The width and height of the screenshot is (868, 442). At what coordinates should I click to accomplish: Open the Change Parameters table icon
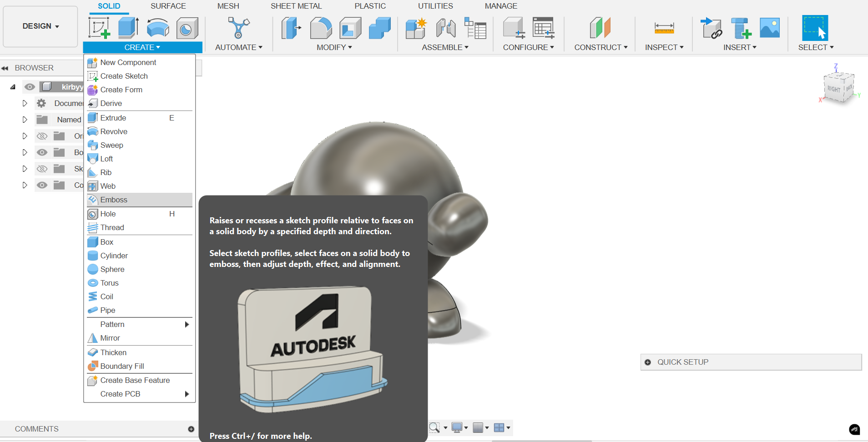click(x=475, y=28)
